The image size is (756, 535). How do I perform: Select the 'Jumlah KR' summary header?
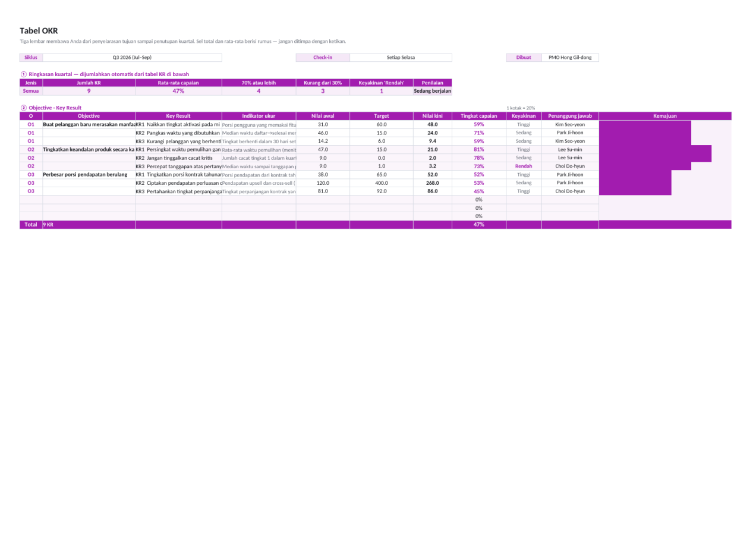(89, 83)
